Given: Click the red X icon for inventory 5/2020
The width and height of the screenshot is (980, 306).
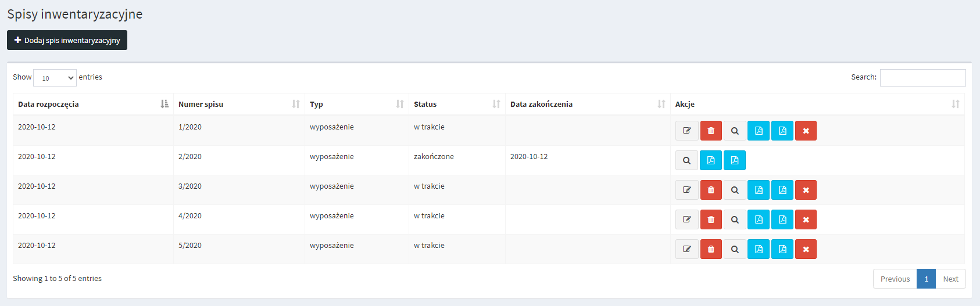Looking at the screenshot, I should coord(806,249).
